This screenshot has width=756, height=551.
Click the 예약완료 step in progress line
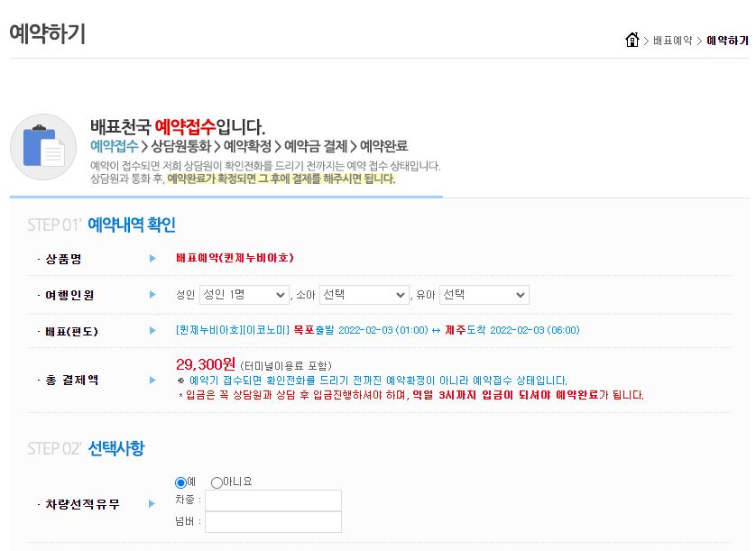coord(383,145)
